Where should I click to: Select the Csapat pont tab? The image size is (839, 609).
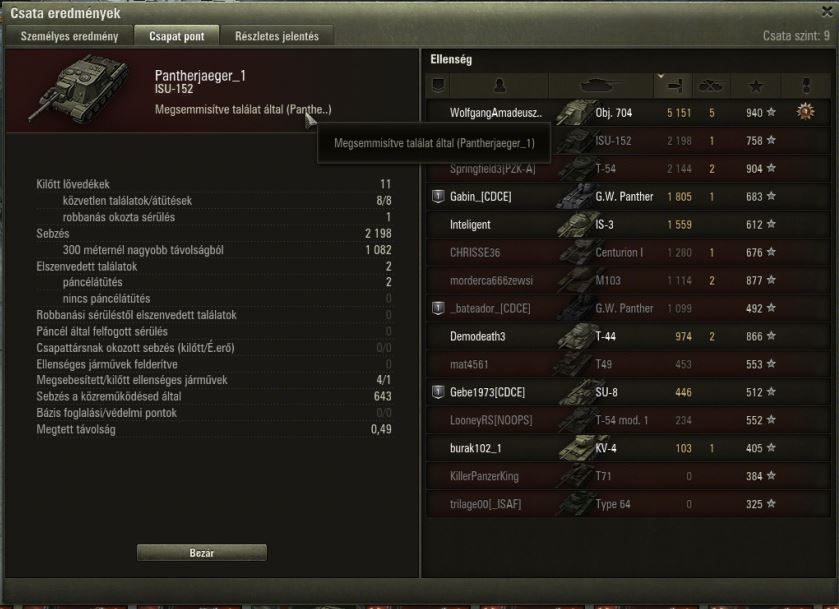click(x=177, y=36)
